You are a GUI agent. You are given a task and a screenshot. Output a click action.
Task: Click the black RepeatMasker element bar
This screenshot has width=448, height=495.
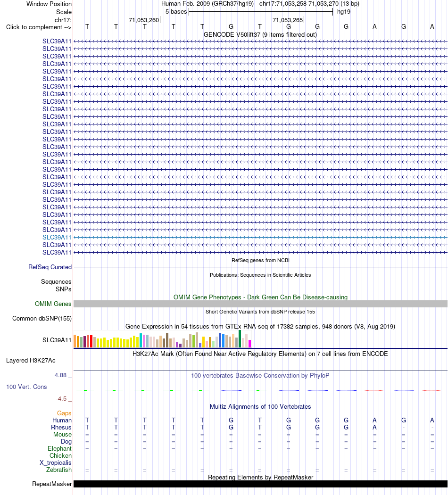(x=260, y=484)
